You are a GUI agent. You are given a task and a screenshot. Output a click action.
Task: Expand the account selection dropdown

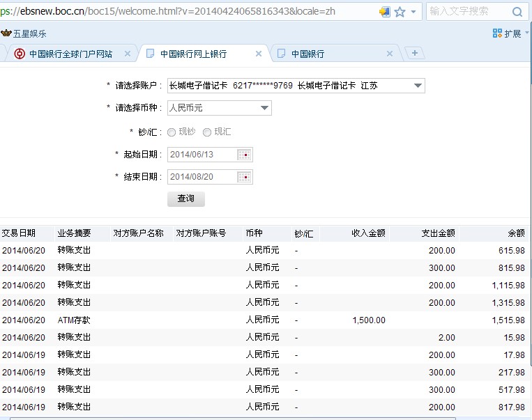pos(418,86)
